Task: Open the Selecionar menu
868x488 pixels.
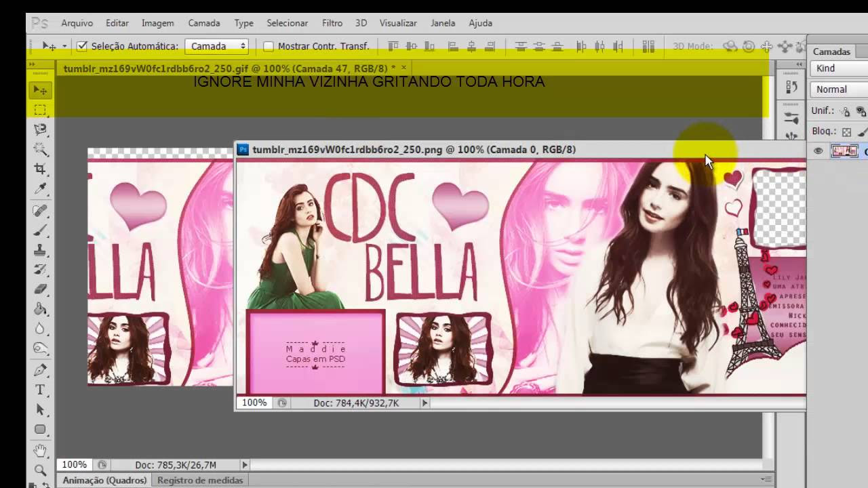Action: 288,23
